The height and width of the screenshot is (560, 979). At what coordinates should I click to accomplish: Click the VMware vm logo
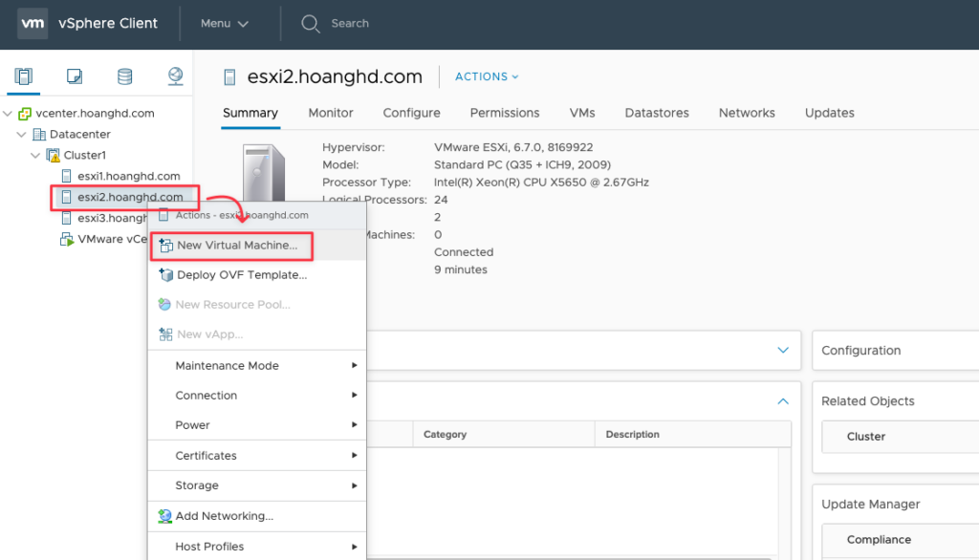(33, 24)
